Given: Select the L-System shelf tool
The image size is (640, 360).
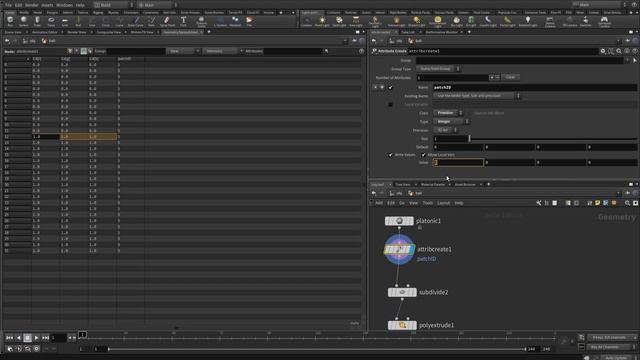Looking at the screenshot, I should coord(220,21).
